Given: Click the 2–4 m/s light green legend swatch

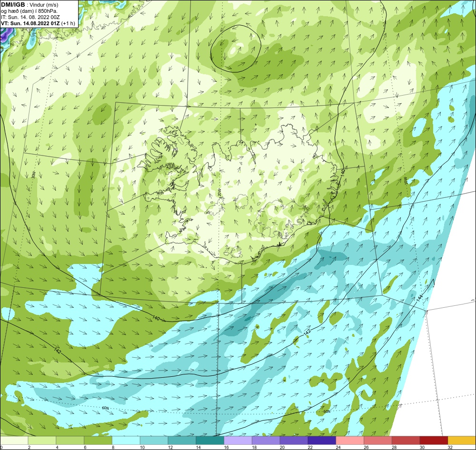Looking at the screenshot, I should (x=42, y=440).
